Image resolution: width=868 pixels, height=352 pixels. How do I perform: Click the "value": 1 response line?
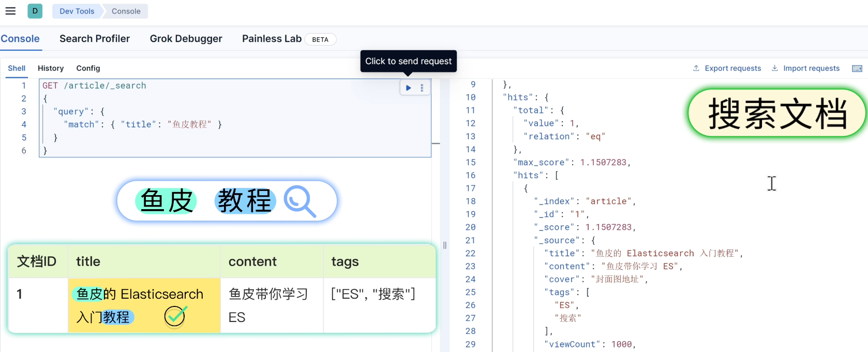point(551,123)
